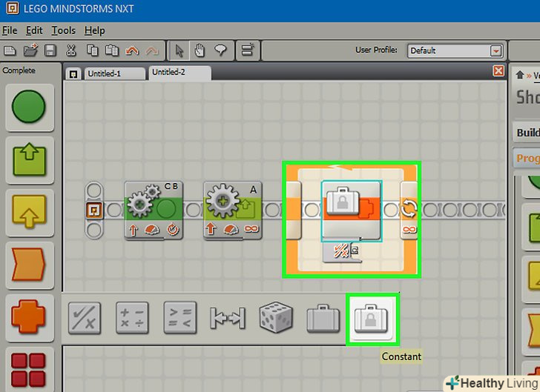Close the current program tab with red X

coord(498,71)
